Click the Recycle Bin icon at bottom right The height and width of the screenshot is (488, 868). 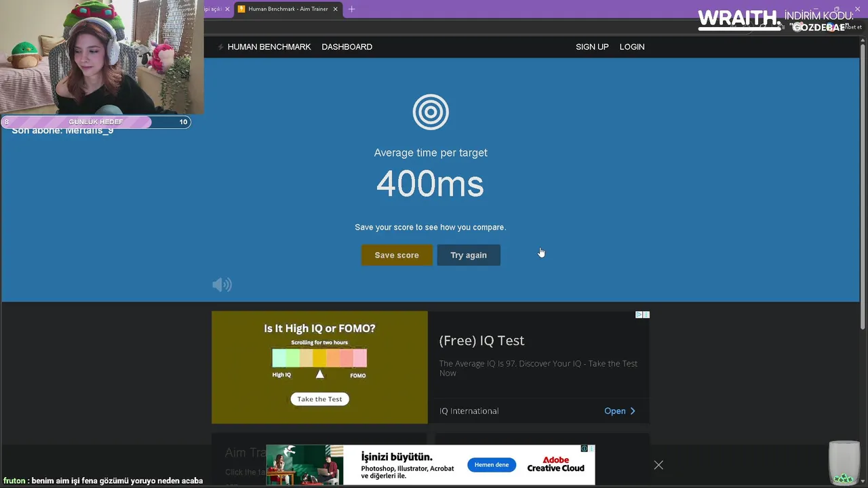coord(844,463)
